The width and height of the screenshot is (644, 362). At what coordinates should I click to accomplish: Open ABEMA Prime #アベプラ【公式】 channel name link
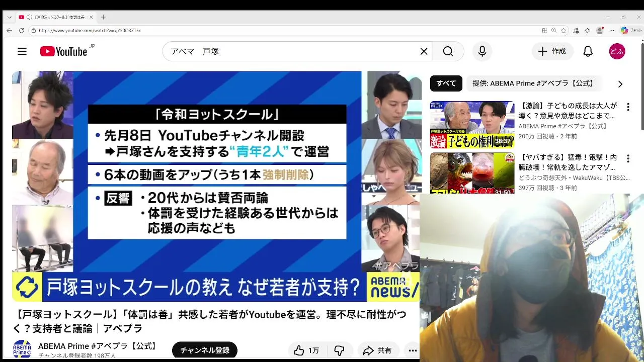[99, 346]
